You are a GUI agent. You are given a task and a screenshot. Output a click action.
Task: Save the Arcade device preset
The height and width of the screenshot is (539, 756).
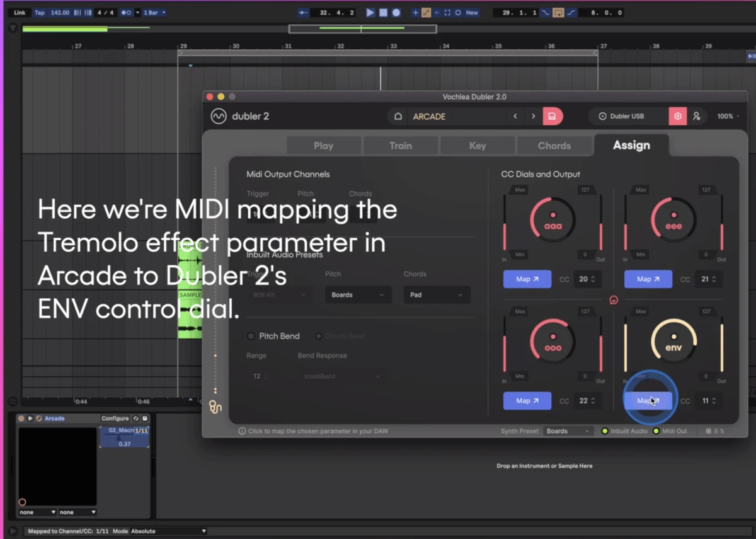(145, 419)
